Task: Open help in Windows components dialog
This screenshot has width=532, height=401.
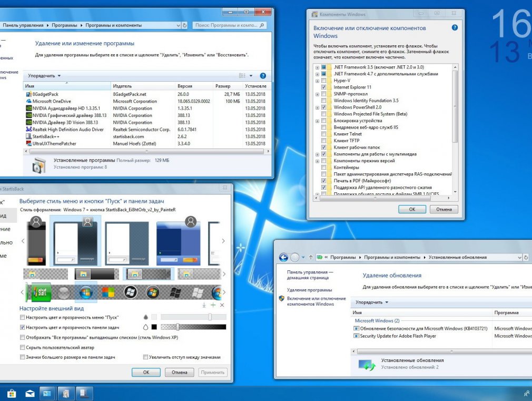Action: point(455,28)
